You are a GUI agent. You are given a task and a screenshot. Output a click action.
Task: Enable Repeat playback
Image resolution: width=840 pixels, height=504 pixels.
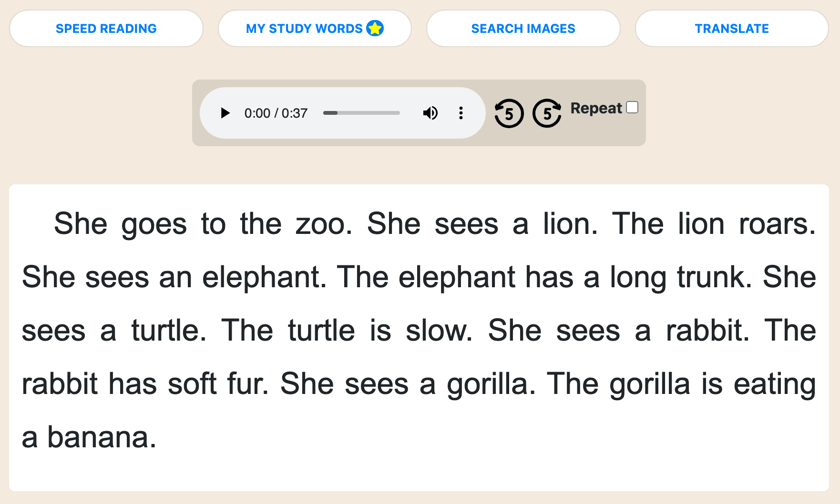coord(633,108)
